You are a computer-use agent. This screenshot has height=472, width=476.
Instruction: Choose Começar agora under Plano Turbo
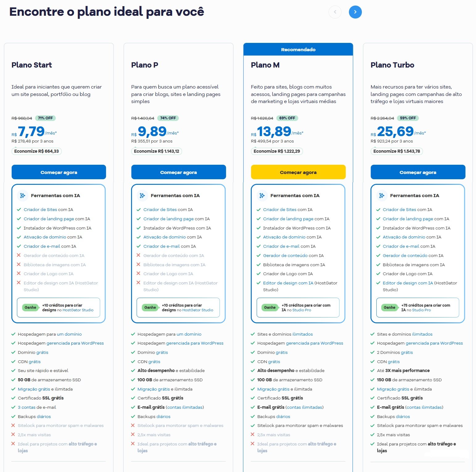(x=418, y=172)
